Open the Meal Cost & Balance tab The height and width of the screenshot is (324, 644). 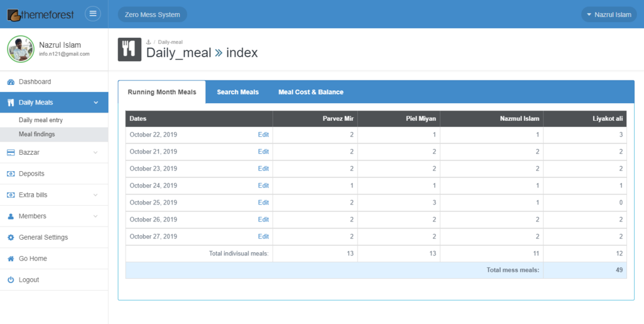[x=310, y=92]
